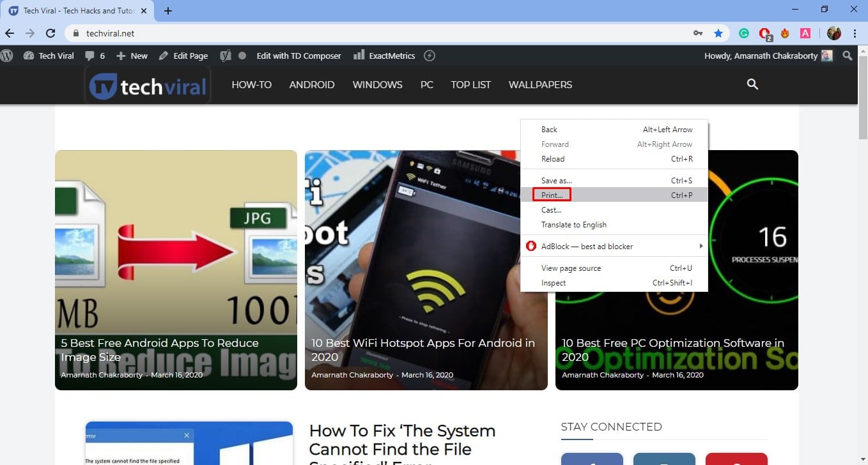
Task: Open the HOW-TO navigation menu
Action: coord(251,84)
